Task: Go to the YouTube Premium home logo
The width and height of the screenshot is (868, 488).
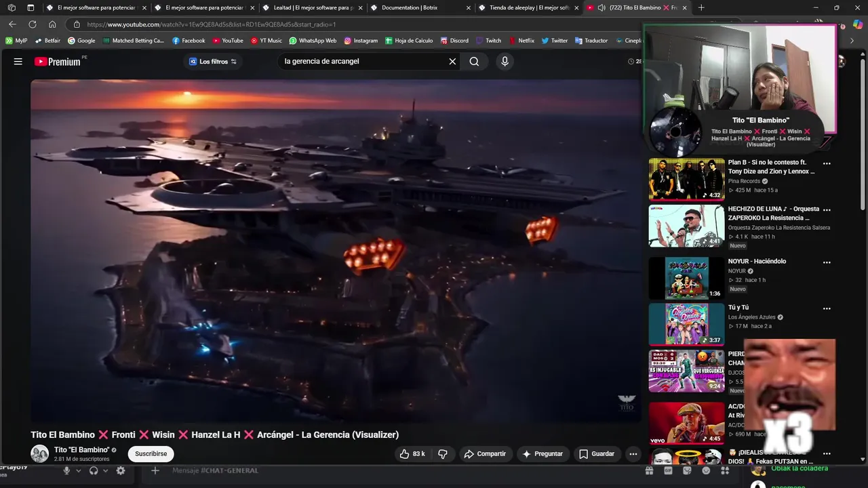Action: [x=58, y=62]
